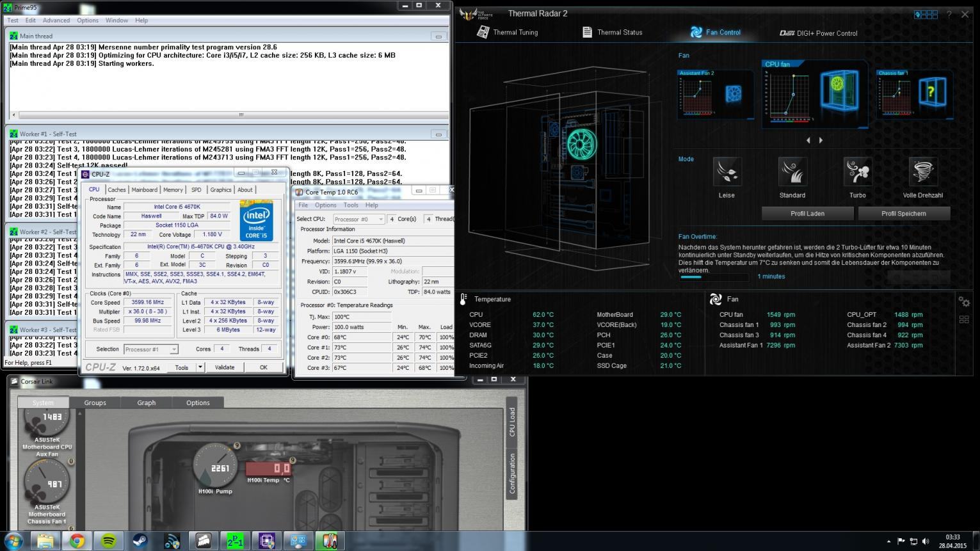The height and width of the screenshot is (551, 980).
Task: Switch to Core Temp in the taskbar
Action: (330, 541)
